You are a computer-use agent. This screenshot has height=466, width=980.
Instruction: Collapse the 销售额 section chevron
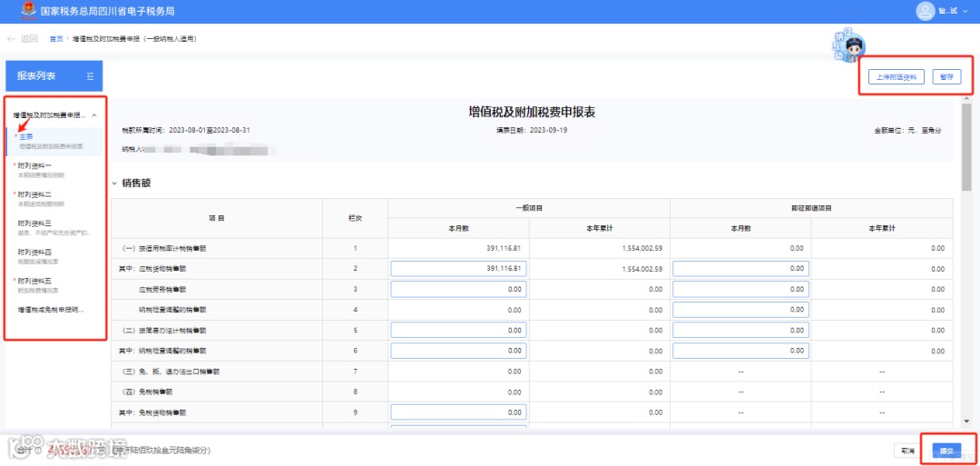click(114, 183)
